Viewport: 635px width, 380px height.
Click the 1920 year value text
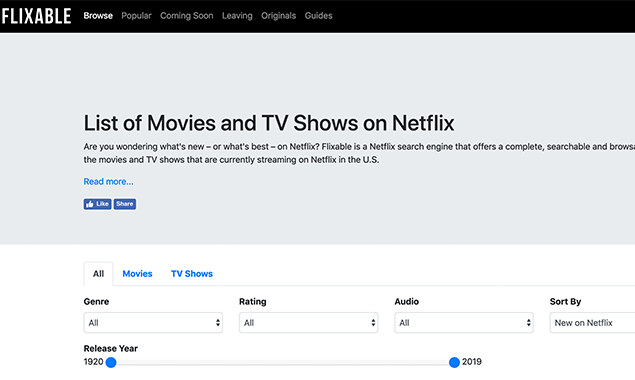(x=94, y=362)
